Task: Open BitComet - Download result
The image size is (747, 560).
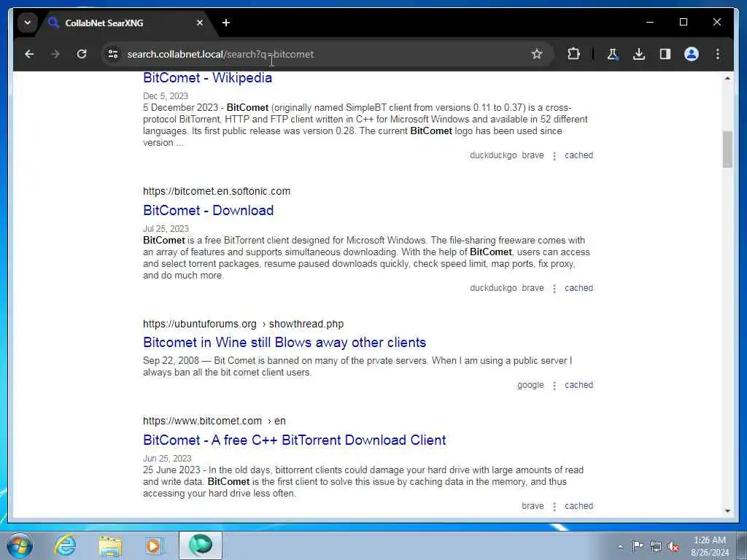Action: 208,210
